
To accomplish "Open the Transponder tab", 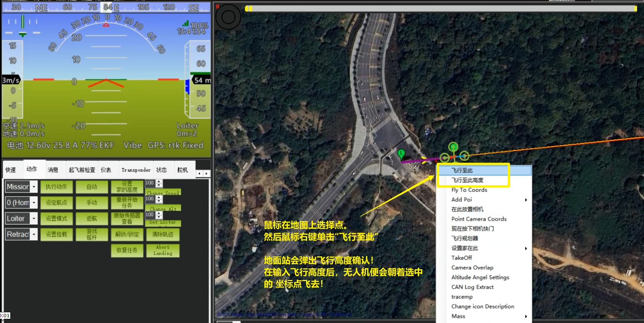I will (x=136, y=170).
